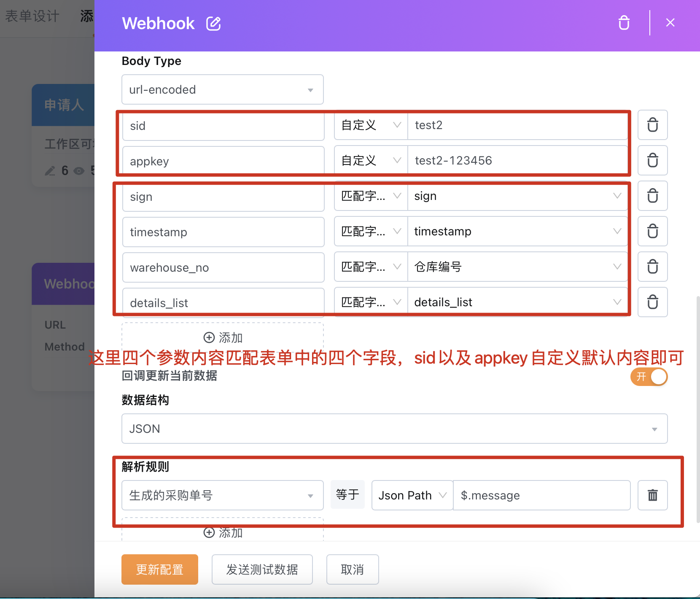Delete the sid parameter row
This screenshot has width=700, height=599.
(x=652, y=125)
